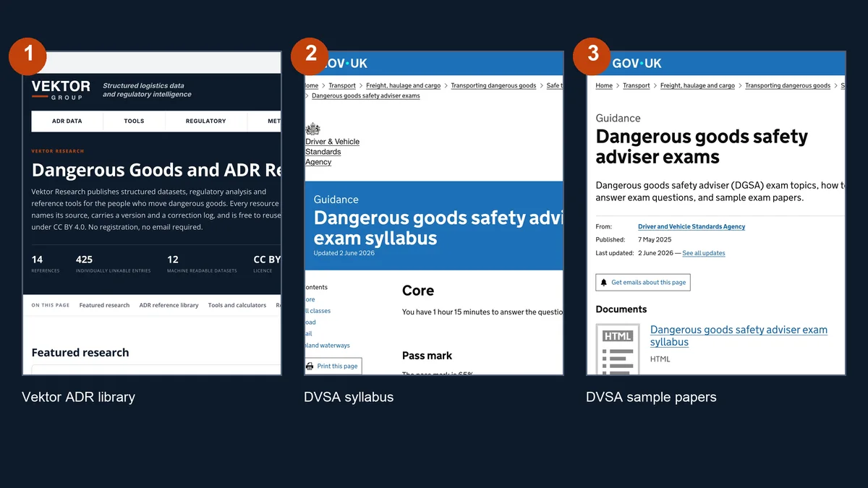Open the TOOLS menu in Vektor
868x488 pixels.
[x=134, y=121]
